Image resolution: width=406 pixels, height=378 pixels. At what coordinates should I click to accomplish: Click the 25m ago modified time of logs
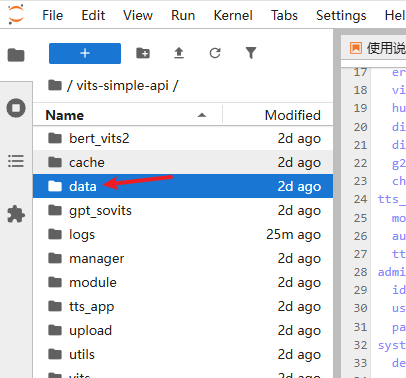coord(293,235)
